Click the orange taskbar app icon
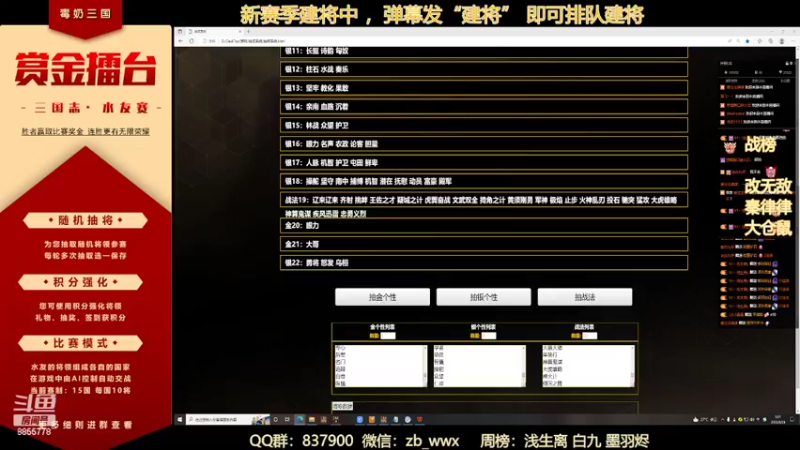Screen dimensions: 800x450 click(x=372, y=419)
